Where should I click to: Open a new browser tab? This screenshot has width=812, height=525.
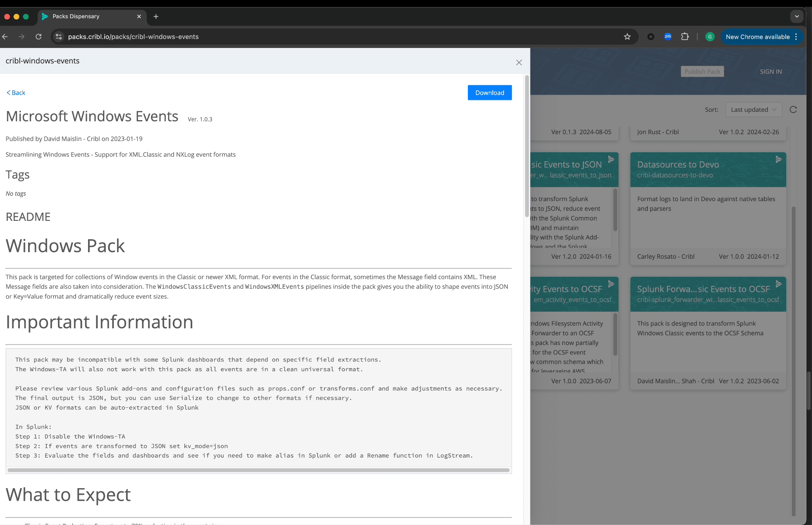point(156,17)
